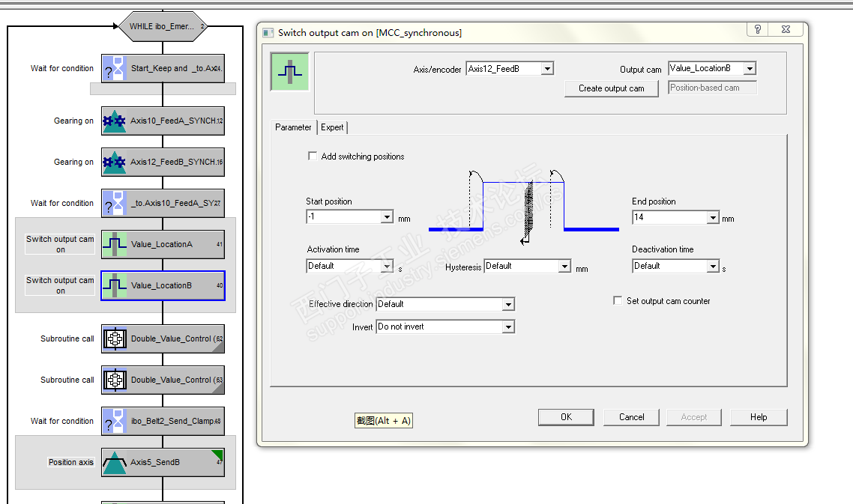The width and height of the screenshot is (853, 504).
Task: Select the Value_LocationB command label
Action: tap(161, 285)
